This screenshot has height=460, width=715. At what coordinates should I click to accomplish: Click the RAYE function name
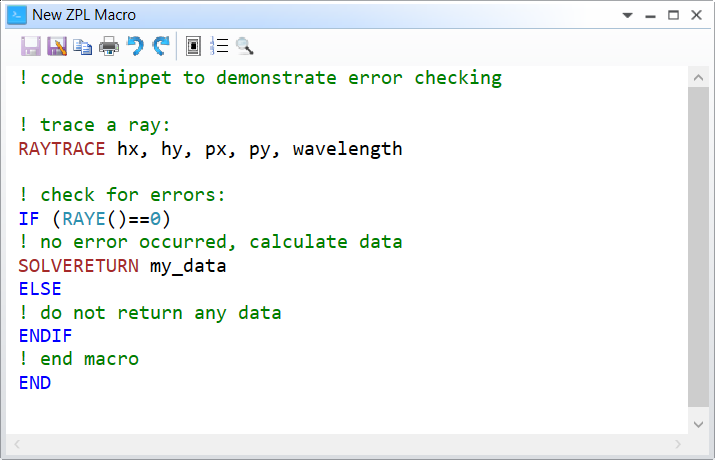click(x=84, y=219)
